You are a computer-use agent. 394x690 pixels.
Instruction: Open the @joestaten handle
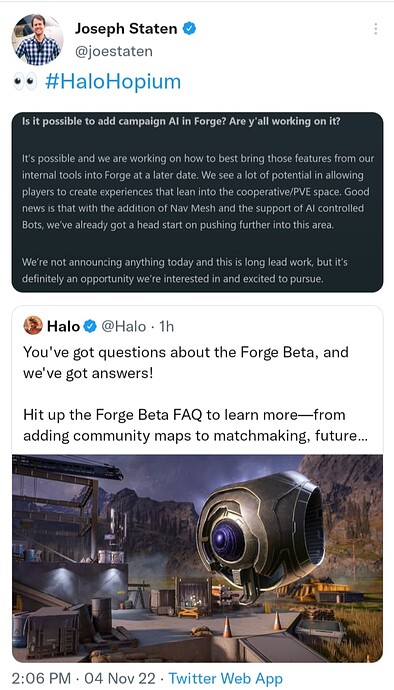pyautogui.click(x=114, y=51)
